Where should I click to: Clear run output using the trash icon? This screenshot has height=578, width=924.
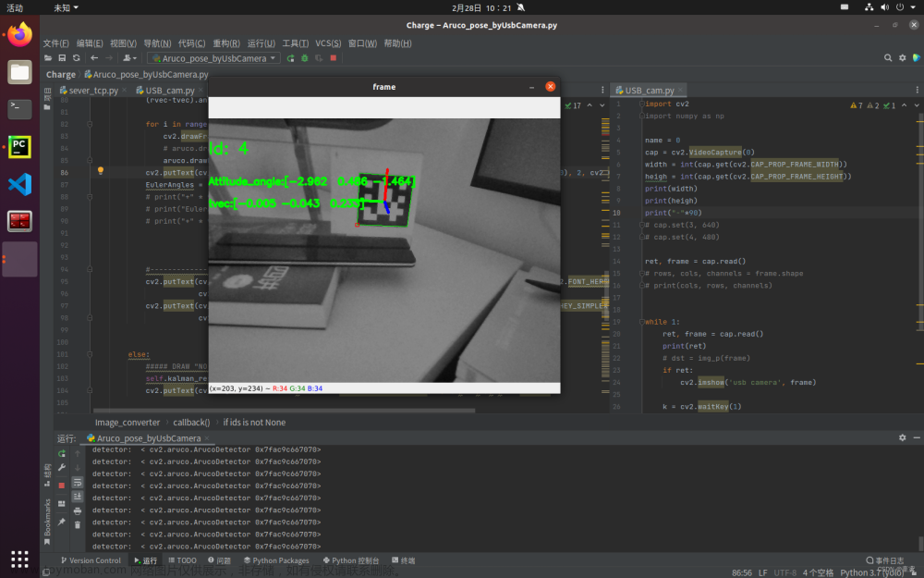pos(79,525)
